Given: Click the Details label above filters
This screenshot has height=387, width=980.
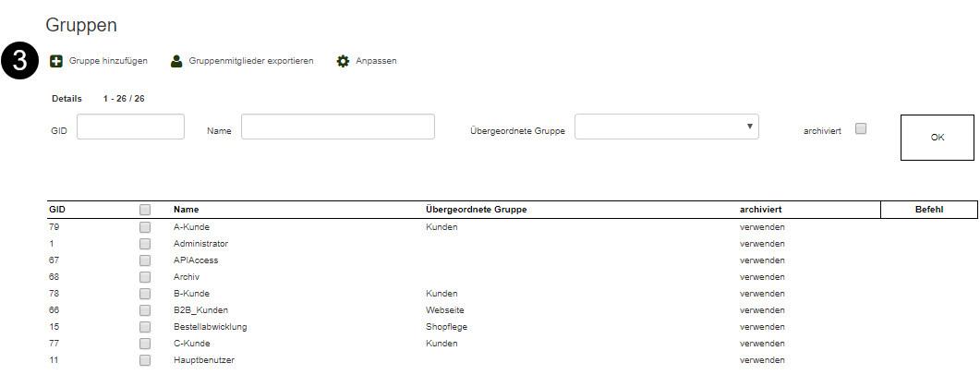Looking at the screenshot, I should [67, 98].
